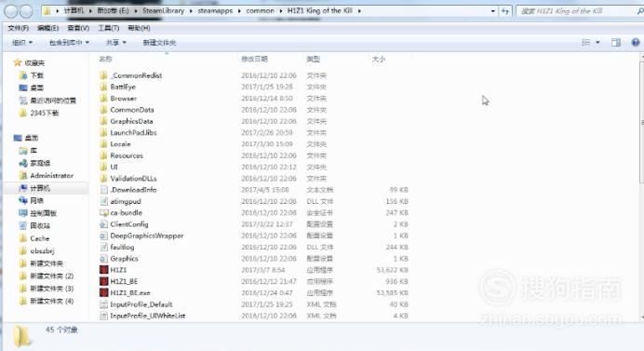Click the back navigation arrow button

pyautogui.click(x=11, y=11)
